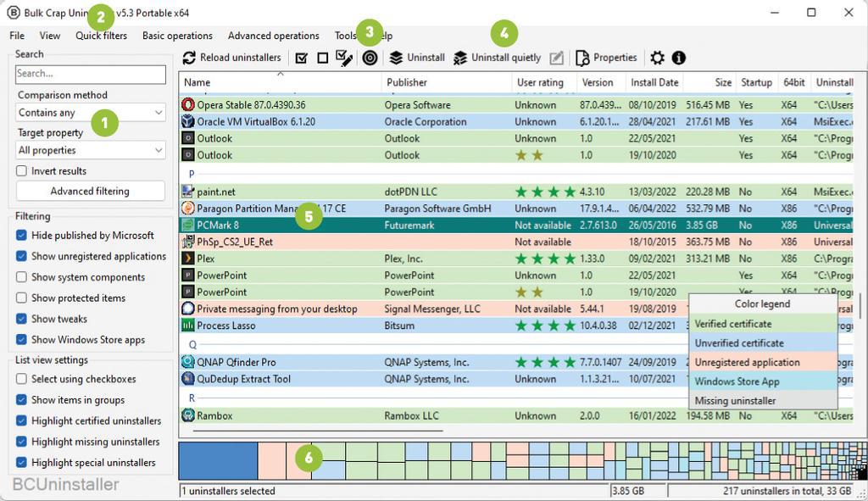Click Verified certificate legend color
This screenshot has height=501, width=868.
click(x=763, y=324)
